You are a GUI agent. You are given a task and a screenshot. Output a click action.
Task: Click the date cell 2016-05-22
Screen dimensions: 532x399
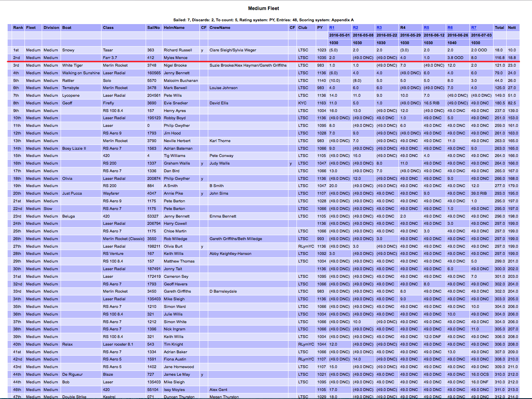(387, 35)
